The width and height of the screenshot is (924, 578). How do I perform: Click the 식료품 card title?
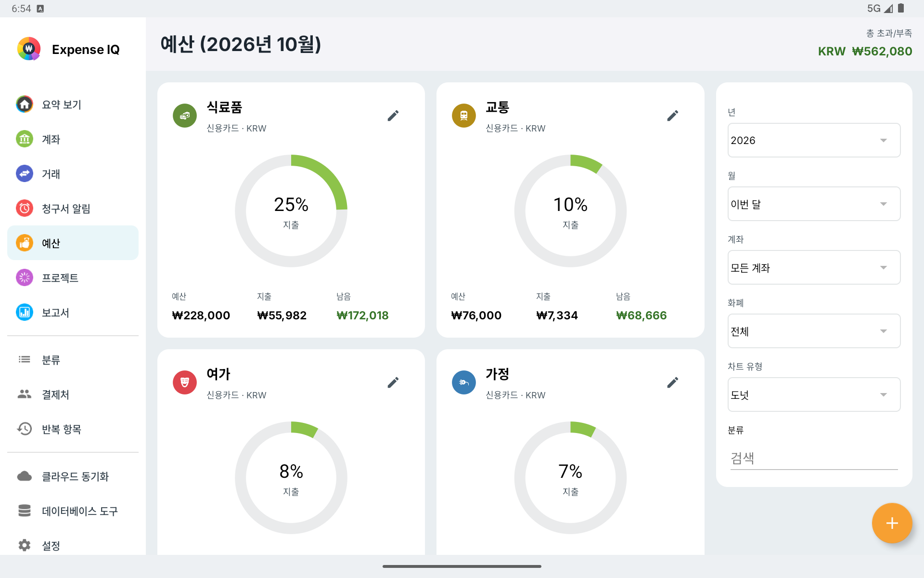coord(224,107)
